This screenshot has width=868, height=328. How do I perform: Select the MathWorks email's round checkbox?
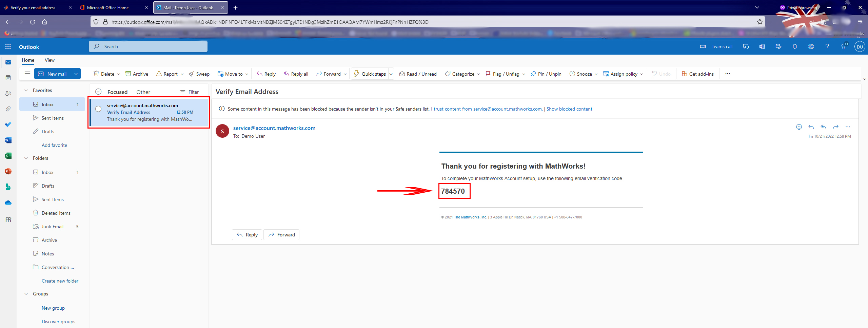98,109
